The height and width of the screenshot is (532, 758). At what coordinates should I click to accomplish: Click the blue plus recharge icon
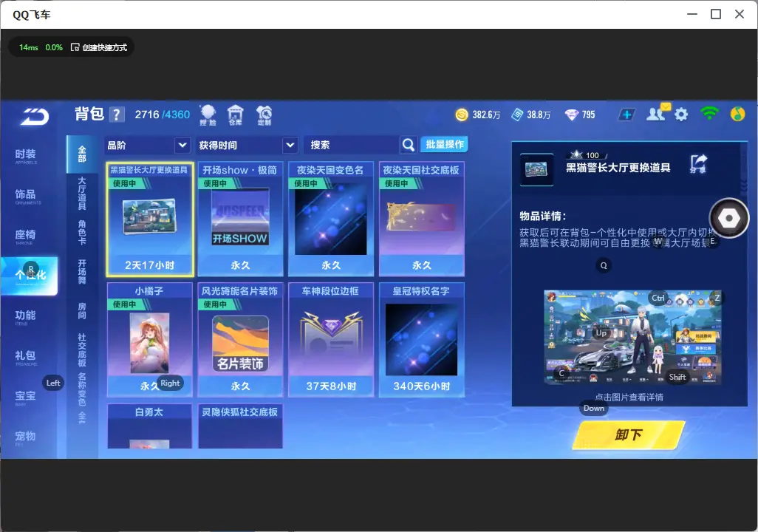626,115
